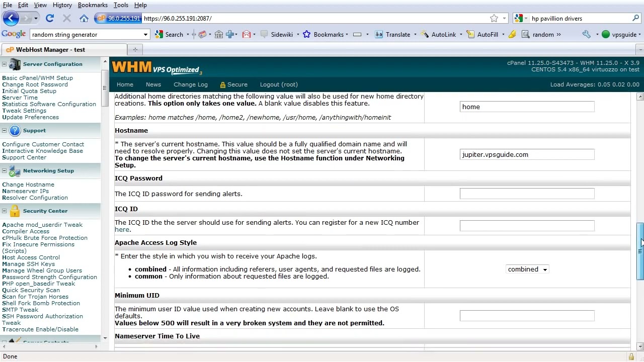Open the Server Configuration section icon
The image size is (644, 362).
(15, 64)
